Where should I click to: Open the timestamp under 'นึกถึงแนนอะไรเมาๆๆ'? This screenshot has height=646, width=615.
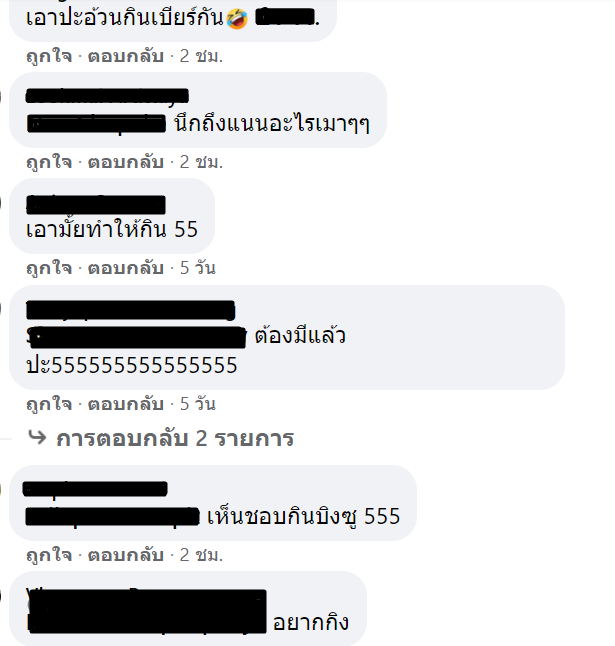(x=201, y=162)
